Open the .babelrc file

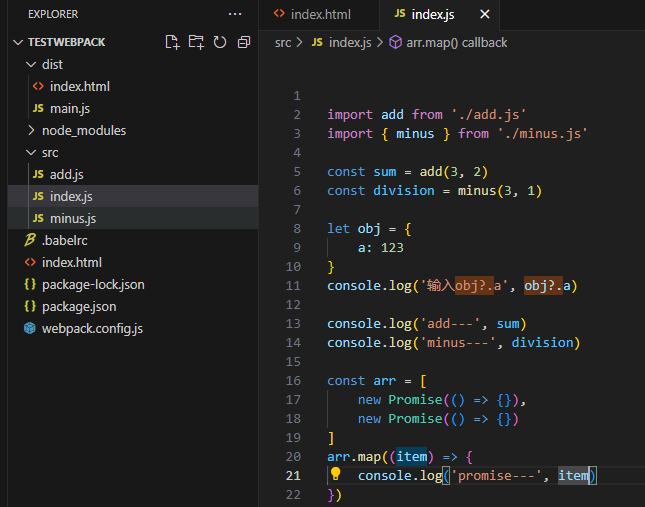[x=133, y=241]
